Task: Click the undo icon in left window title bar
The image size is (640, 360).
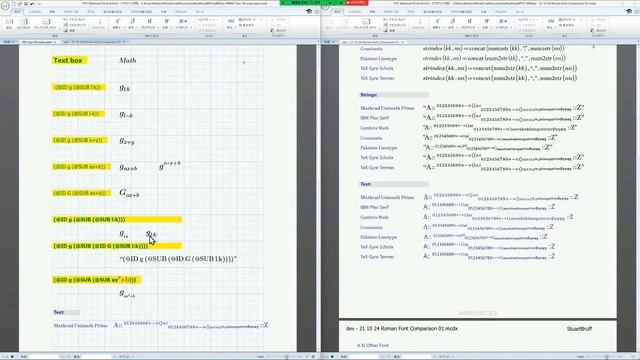Action: tap(32, 4)
